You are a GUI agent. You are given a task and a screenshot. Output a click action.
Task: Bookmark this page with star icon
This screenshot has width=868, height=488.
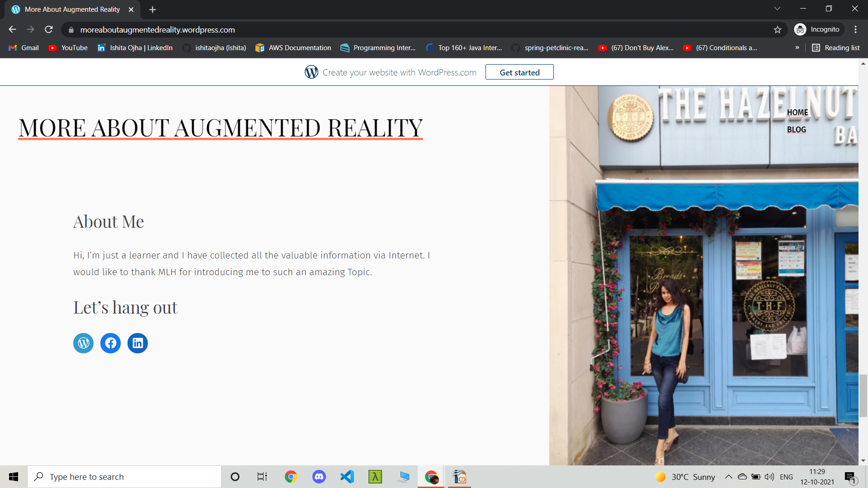(777, 30)
